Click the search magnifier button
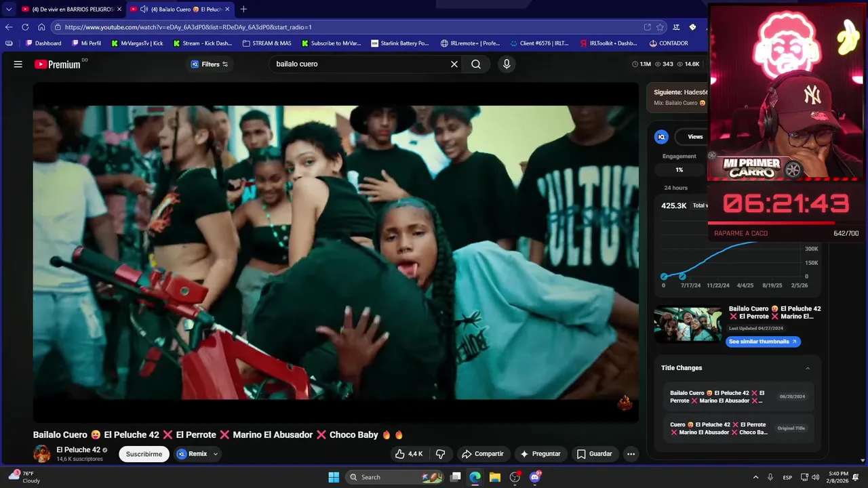Screen dimensions: 868x488 click(476, 64)
